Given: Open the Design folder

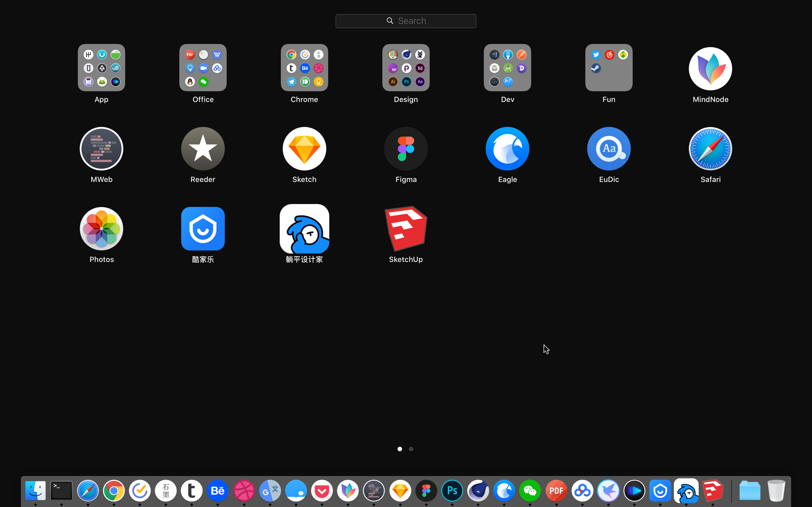Looking at the screenshot, I should 406,68.
